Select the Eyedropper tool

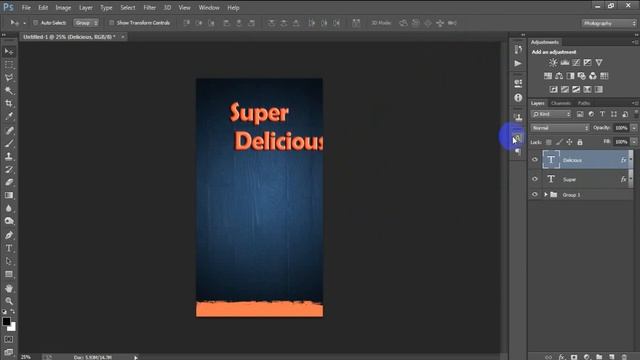tap(9, 117)
